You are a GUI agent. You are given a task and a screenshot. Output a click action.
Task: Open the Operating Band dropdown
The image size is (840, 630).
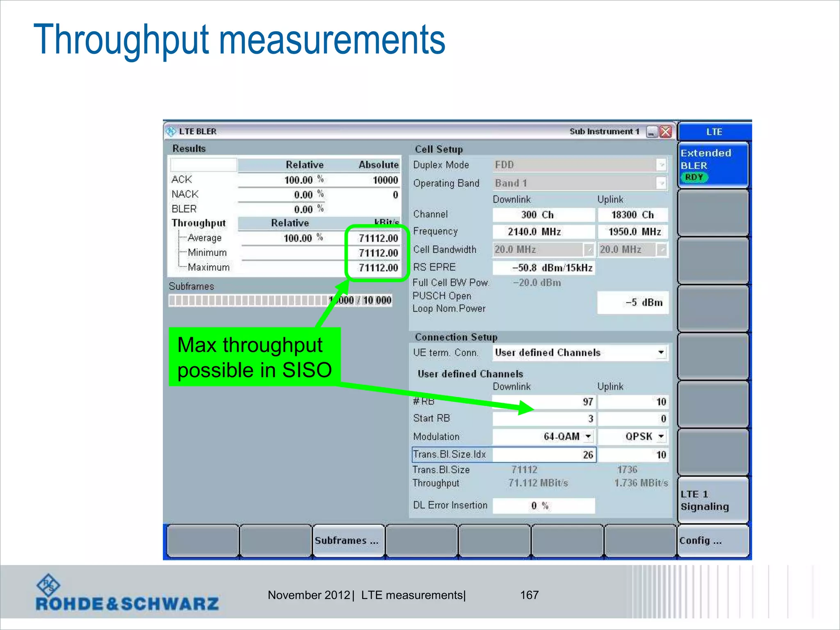pos(661,183)
